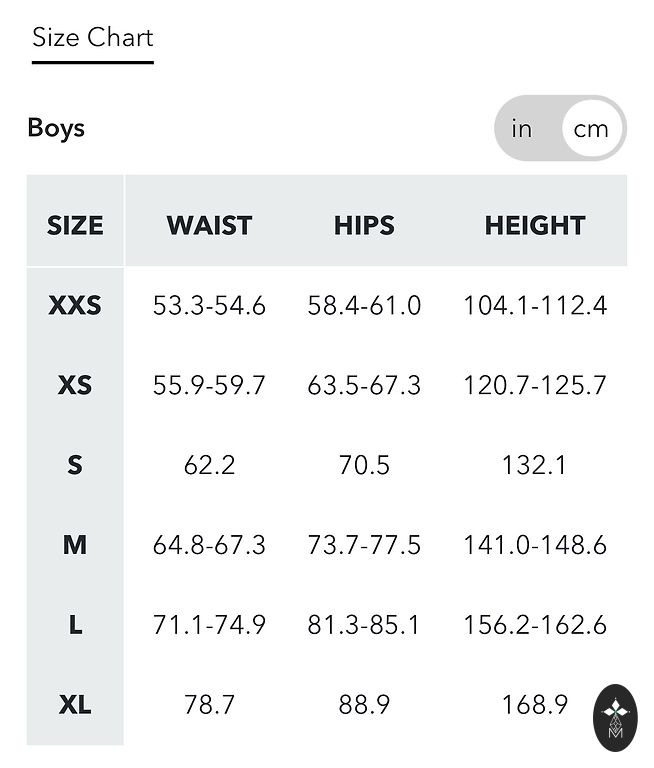Click the XL hips value 88.9

pyautogui.click(x=364, y=705)
